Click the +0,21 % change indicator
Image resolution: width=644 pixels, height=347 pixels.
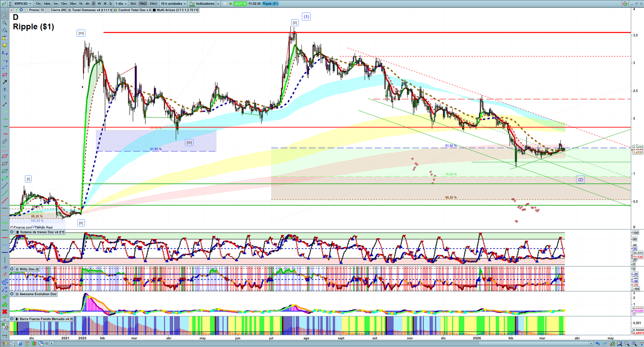pos(240,4)
